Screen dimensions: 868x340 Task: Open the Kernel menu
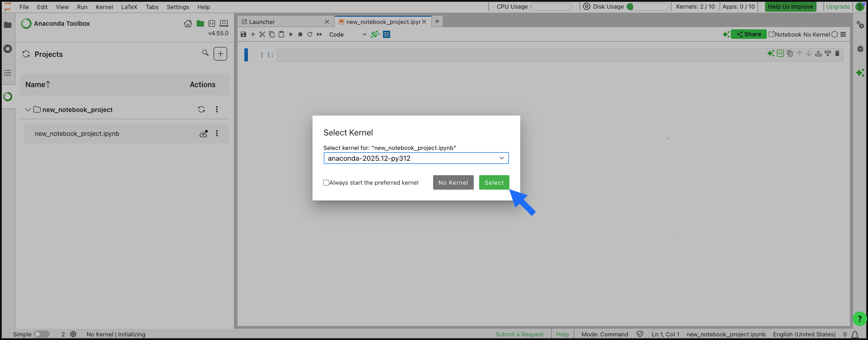click(104, 7)
